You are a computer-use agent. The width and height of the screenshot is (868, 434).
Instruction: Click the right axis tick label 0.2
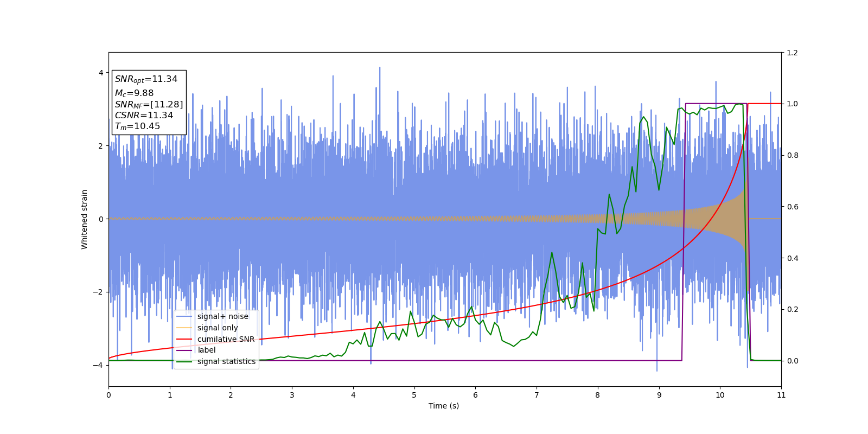click(x=792, y=309)
